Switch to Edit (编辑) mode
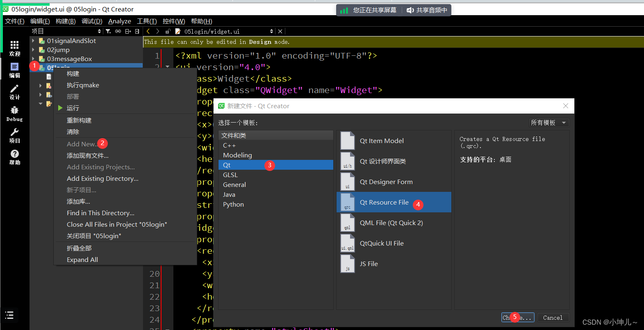The image size is (644, 330). click(15, 70)
